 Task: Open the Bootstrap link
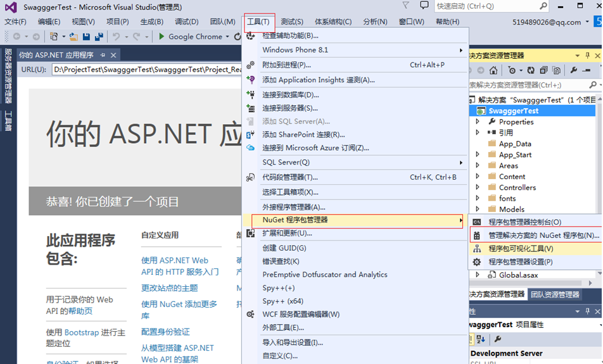point(82,332)
